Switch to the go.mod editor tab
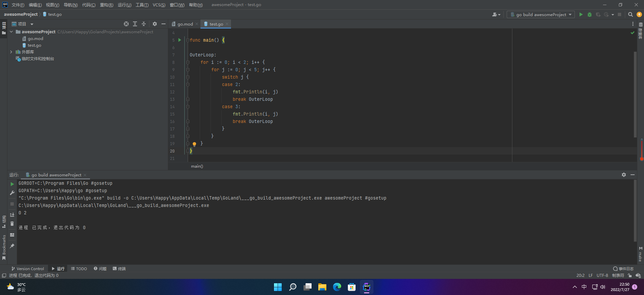Image resolution: width=644 pixels, height=295 pixels. click(x=185, y=24)
